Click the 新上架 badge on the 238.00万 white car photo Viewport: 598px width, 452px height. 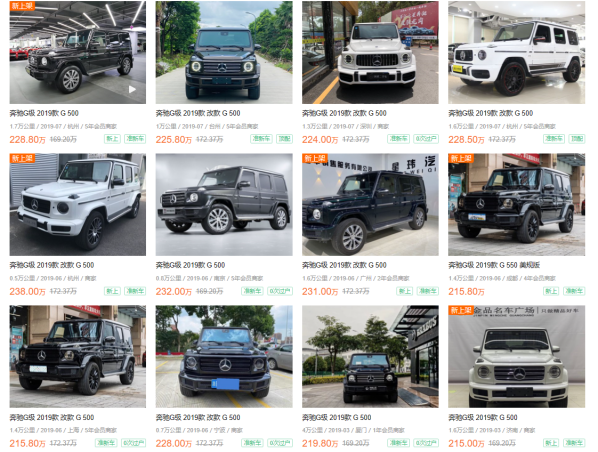tap(22, 158)
